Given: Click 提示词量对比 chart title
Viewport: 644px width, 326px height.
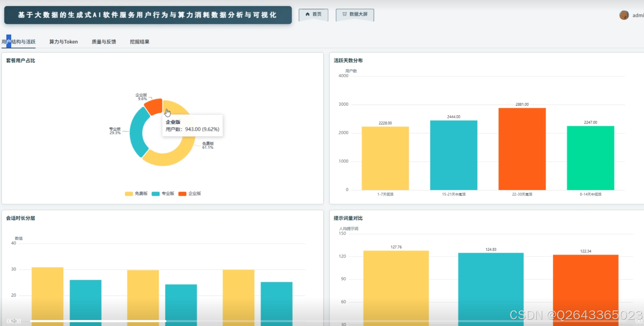Looking at the screenshot, I should pyautogui.click(x=348, y=218).
